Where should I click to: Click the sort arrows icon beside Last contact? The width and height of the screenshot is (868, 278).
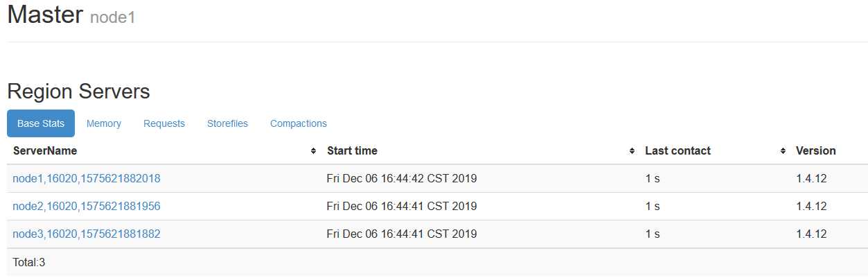[783, 151]
